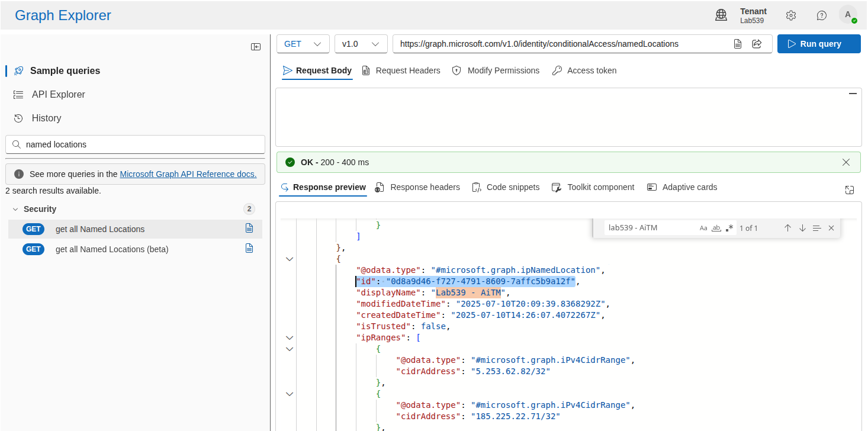Viewport: 868px width, 431px height.
Task: Open the Microsoft Graph API Reference docs link
Action: [188, 174]
